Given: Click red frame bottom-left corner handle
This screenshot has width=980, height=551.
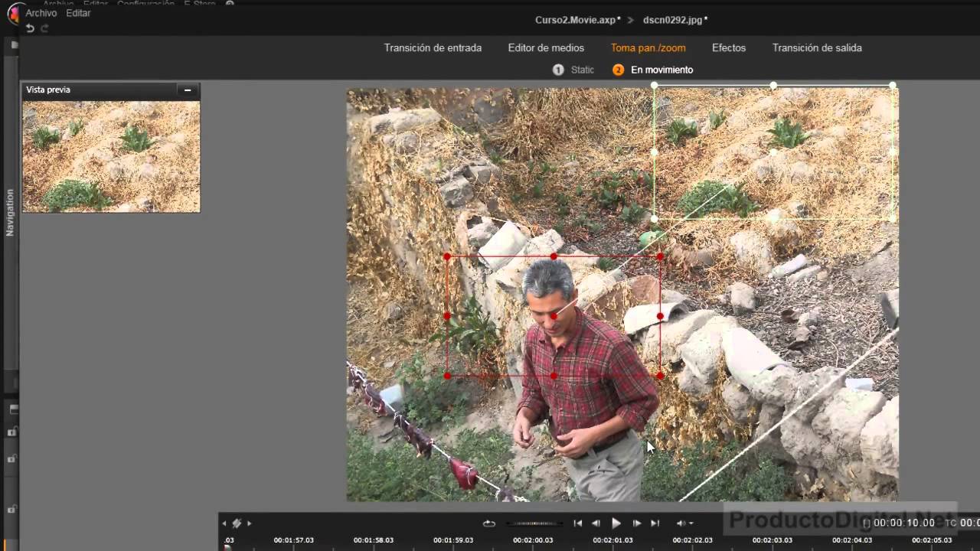Looking at the screenshot, I should 447,376.
